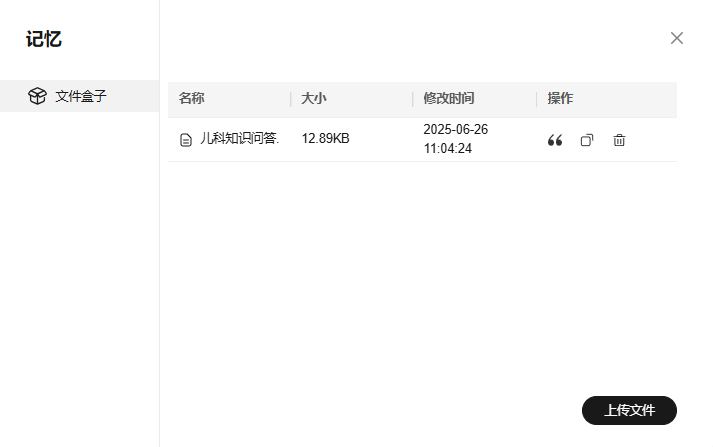Click the 2025-06-26 modified date
The width and height of the screenshot is (713, 447).
pyautogui.click(x=455, y=130)
